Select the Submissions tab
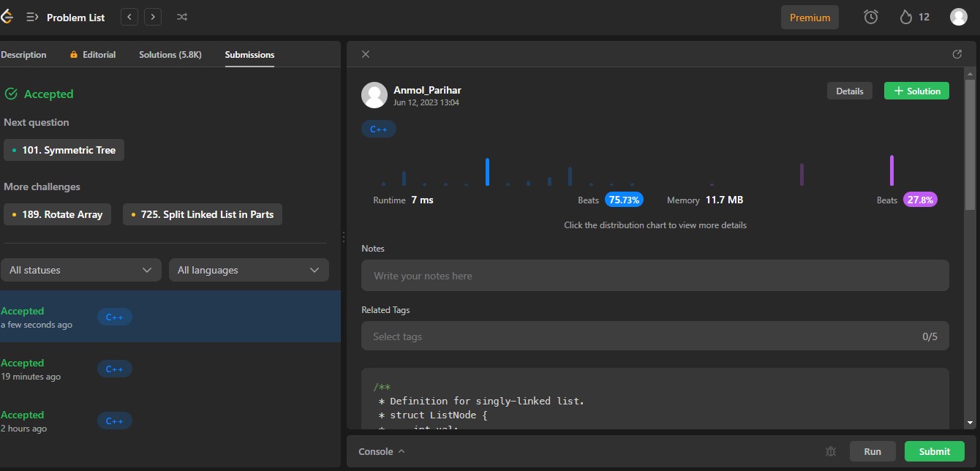The height and width of the screenshot is (471, 980). (x=249, y=55)
